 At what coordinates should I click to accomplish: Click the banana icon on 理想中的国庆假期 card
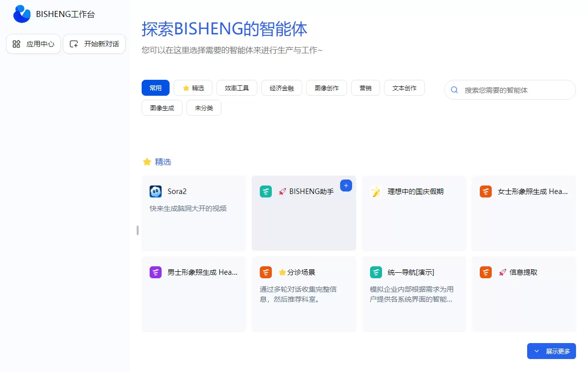point(376,191)
